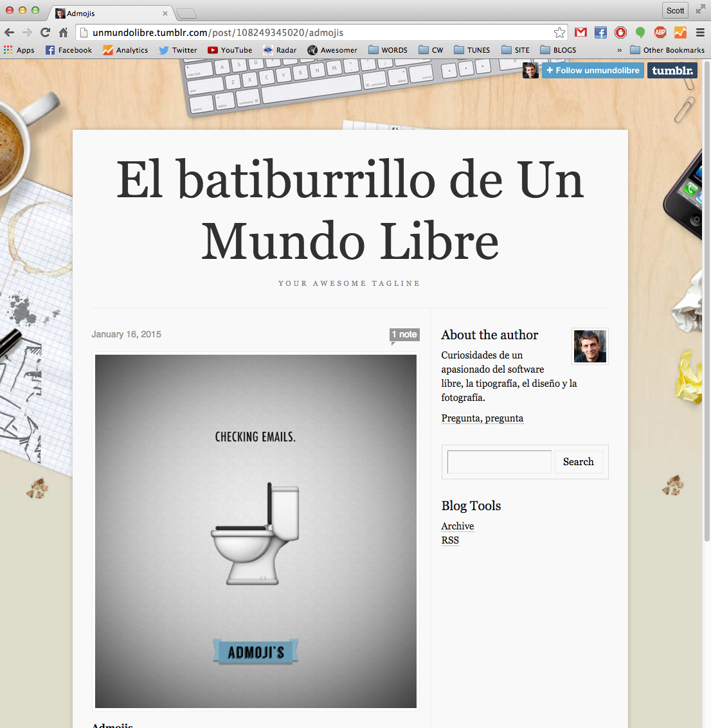Click the Facebook extension icon in toolbar
This screenshot has width=711, height=728.
(x=600, y=32)
